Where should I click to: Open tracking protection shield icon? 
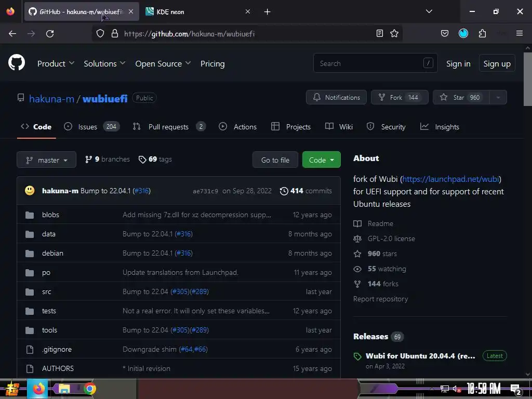(x=100, y=34)
